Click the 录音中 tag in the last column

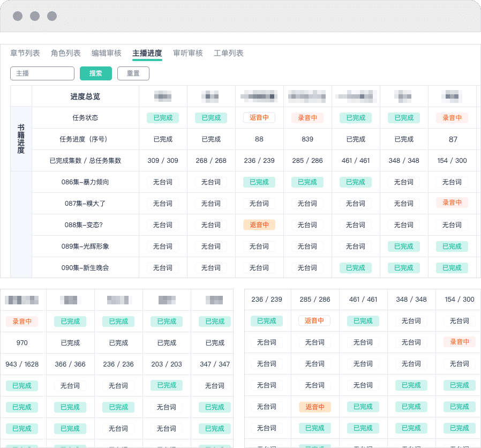452,118
